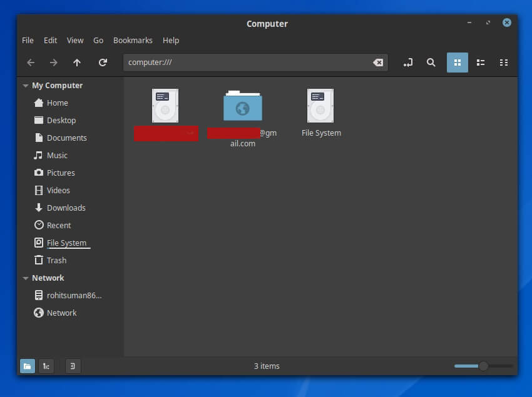The image size is (532, 397).
Task: Open Trash from the sidebar
Action: click(56, 261)
